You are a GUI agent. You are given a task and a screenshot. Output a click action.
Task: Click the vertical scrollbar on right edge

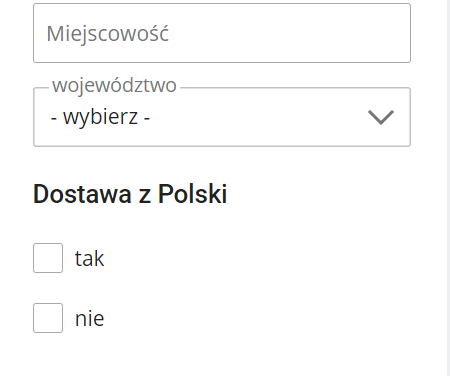click(x=448, y=188)
